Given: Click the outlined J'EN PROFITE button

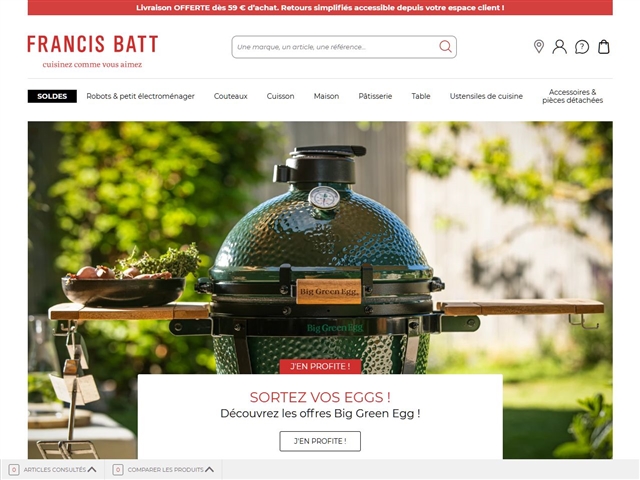Looking at the screenshot, I should (x=320, y=441).
